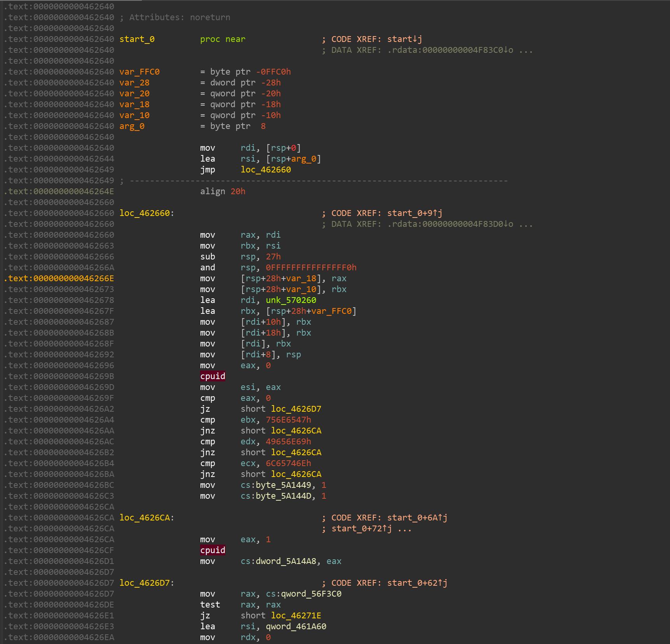670x644 pixels.
Task: Click byte_5A144D memory reference
Action: (283, 496)
